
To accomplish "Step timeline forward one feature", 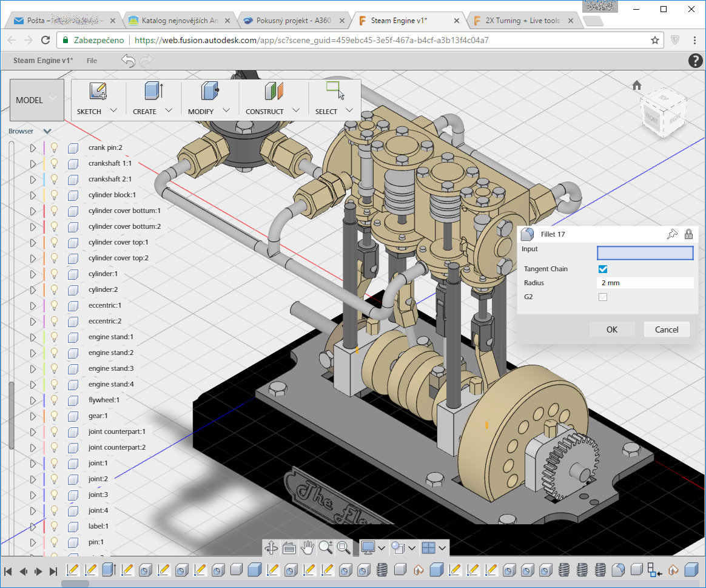I will click(38, 572).
